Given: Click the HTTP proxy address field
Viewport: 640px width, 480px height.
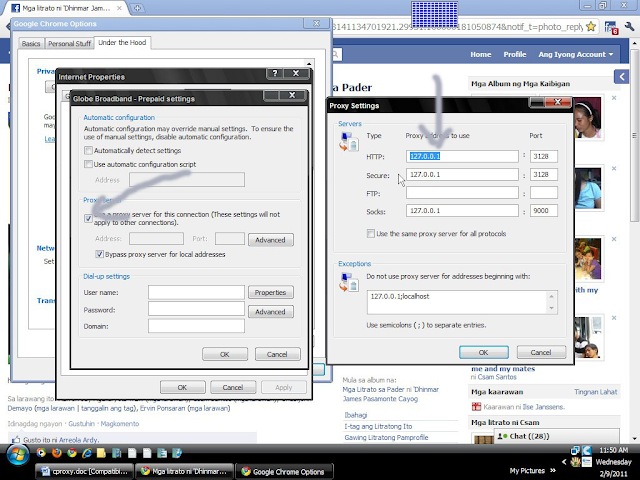Looking at the screenshot, I should click(x=462, y=156).
